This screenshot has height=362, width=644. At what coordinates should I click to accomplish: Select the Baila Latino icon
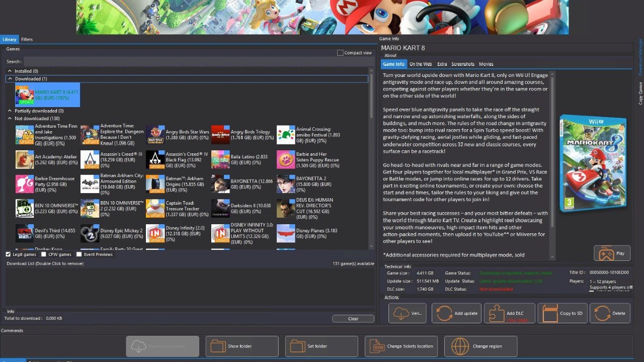220,159
